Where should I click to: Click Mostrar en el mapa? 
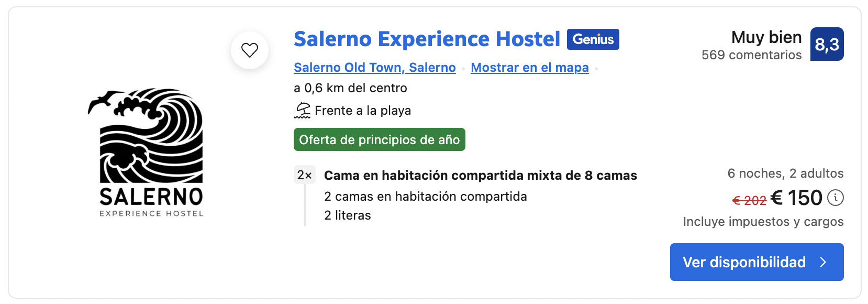point(529,68)
